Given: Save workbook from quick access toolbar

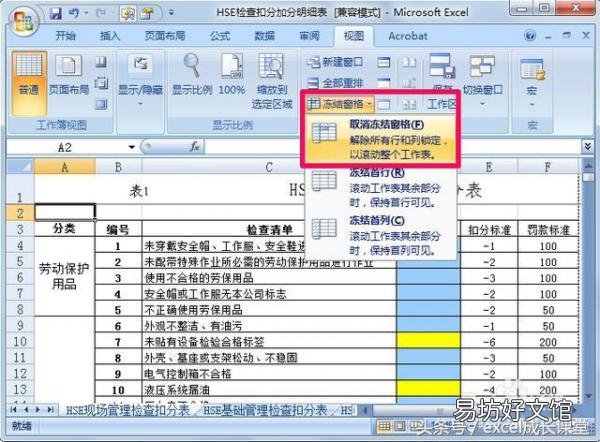Looking at the screenshot, I should click(56, 14).
